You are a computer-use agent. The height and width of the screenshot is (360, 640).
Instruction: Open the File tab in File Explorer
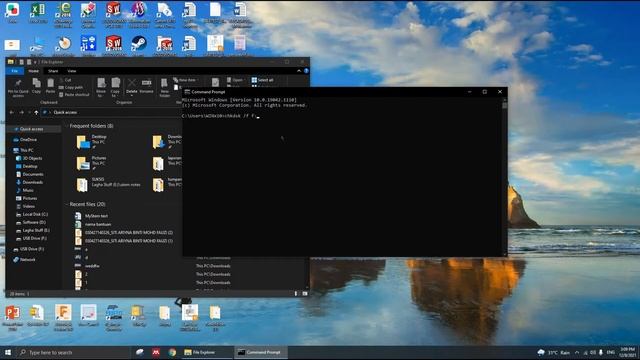(x=15, y=71)
